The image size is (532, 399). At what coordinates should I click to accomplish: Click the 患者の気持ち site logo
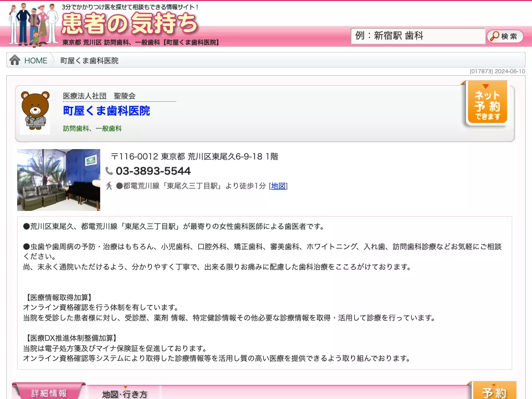point(129,24)
